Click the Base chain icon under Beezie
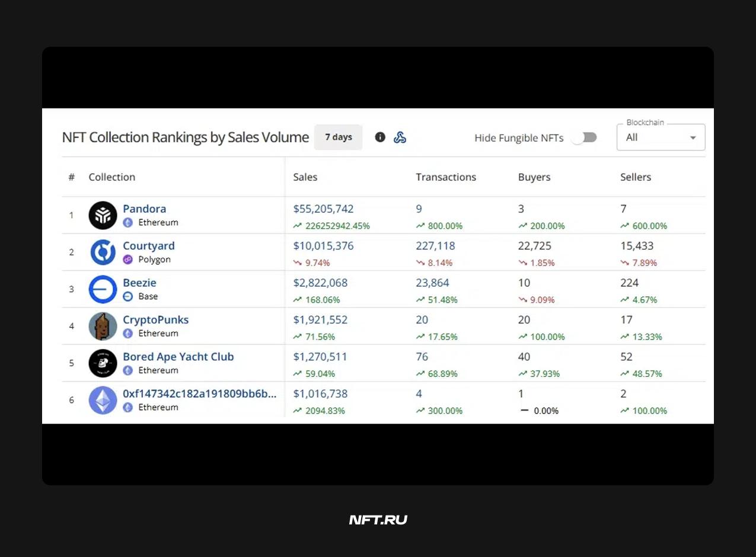756x557 pixels. [x=127, y=296]
